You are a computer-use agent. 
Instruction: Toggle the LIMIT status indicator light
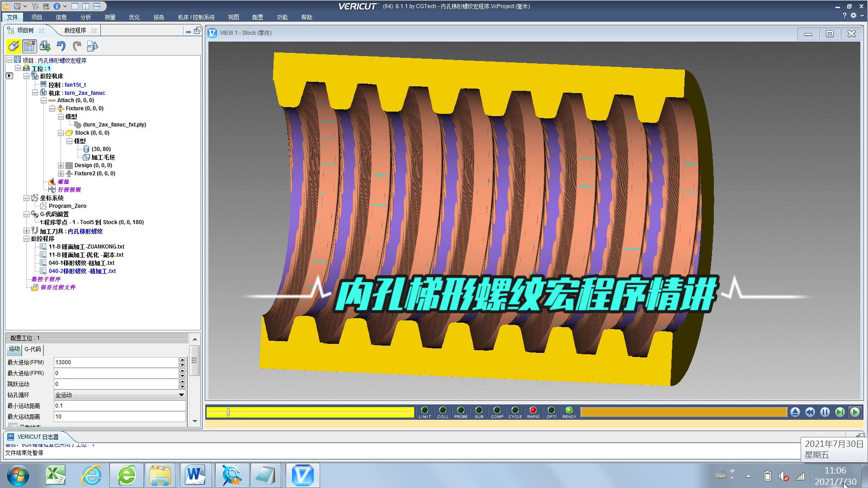coord(425,410)
